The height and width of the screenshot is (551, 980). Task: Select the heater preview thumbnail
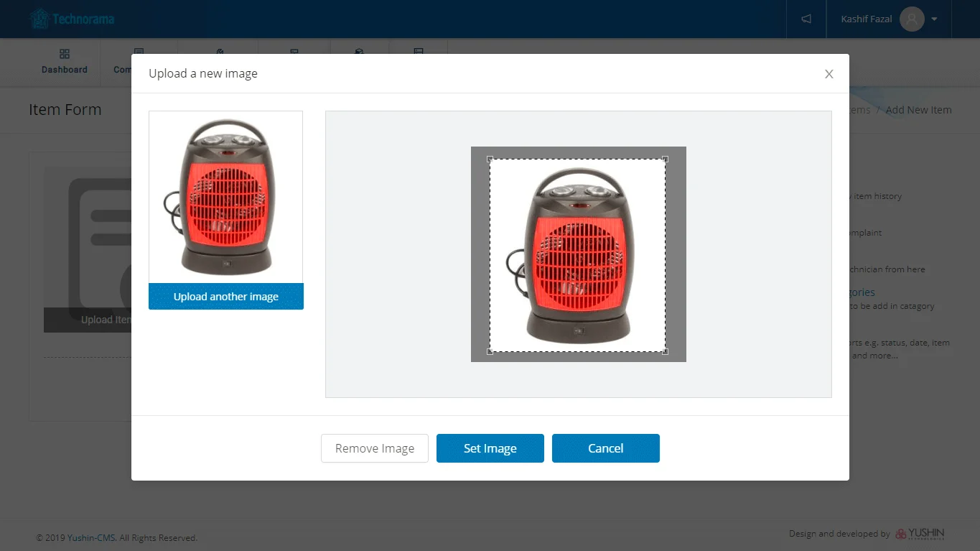click(x=225, y=197)
